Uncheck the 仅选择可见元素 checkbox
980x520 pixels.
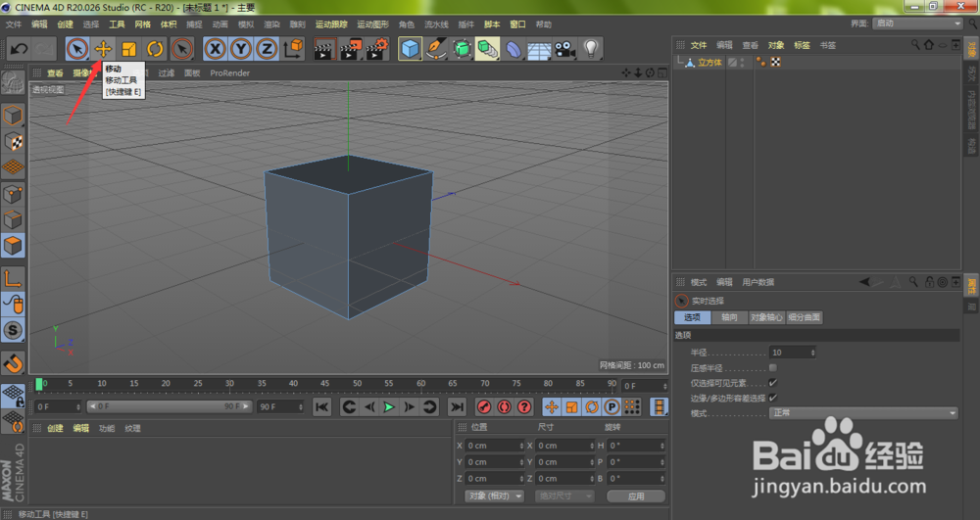click(x=773, y=382)
